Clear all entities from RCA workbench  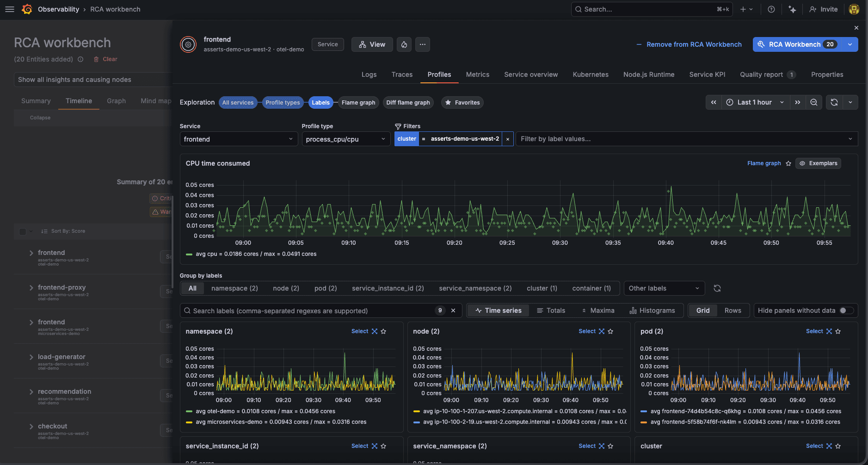pyautogui.click(x=105, y=59)
